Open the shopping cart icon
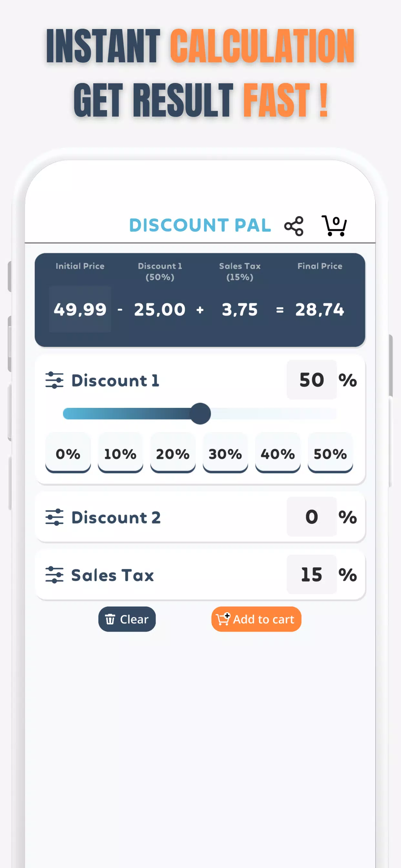 pyautogui.click(x=334, y=225)
